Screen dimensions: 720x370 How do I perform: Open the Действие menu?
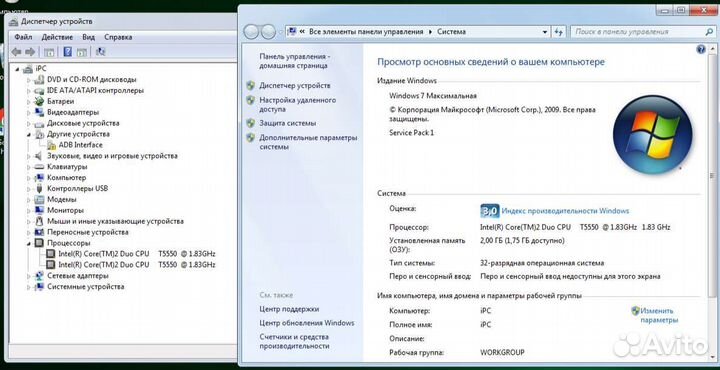click(57, 37)
